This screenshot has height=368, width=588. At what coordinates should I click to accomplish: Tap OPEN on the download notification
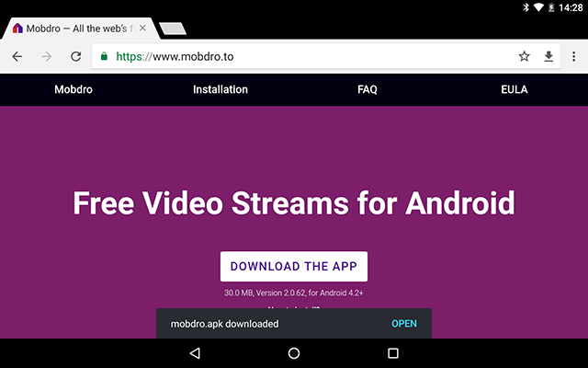click(404, 324)
